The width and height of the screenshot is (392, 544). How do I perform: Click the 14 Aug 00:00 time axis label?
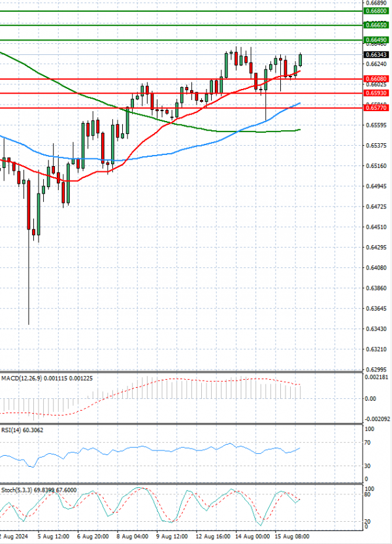[x=252, y=536]
